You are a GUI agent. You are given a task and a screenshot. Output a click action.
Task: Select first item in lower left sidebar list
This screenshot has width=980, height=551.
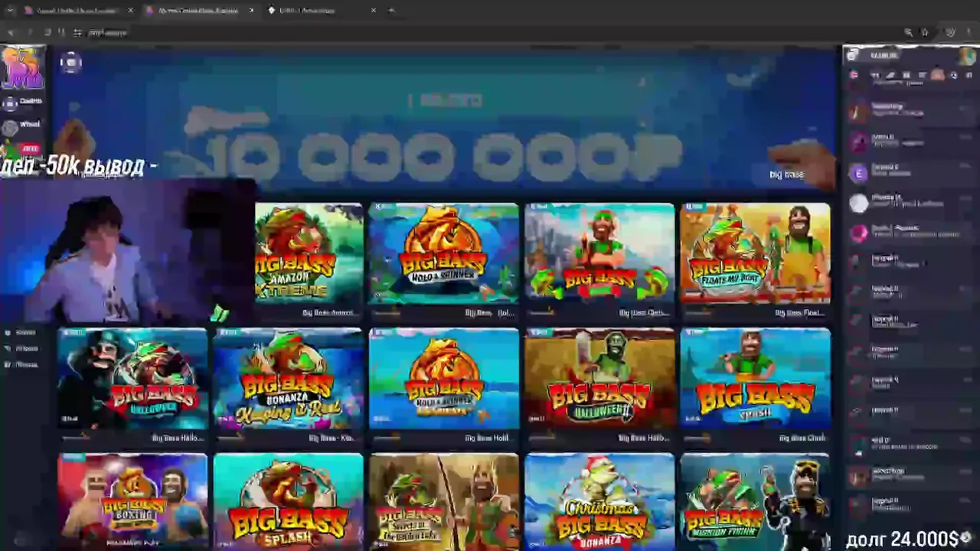21,333
